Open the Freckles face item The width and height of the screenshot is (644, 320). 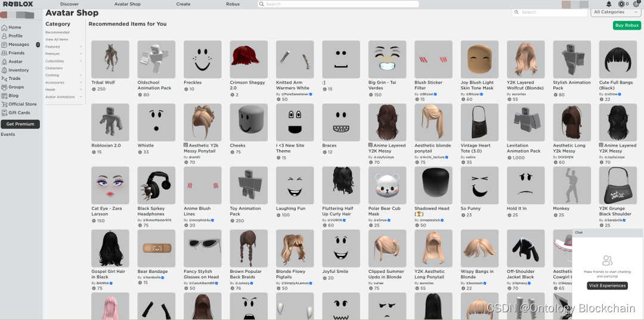pyautogui.click(x=203, y=60)
